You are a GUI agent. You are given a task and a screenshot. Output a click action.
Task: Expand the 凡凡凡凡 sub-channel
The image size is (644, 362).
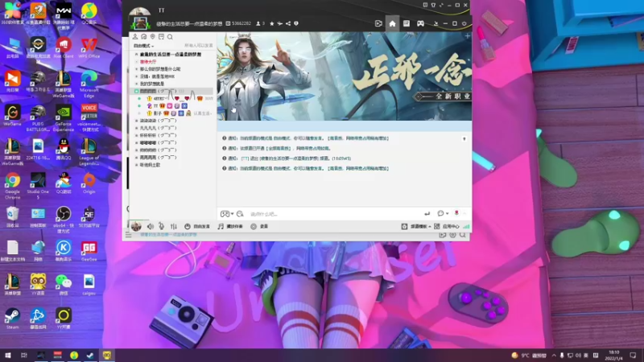[136, 128]
